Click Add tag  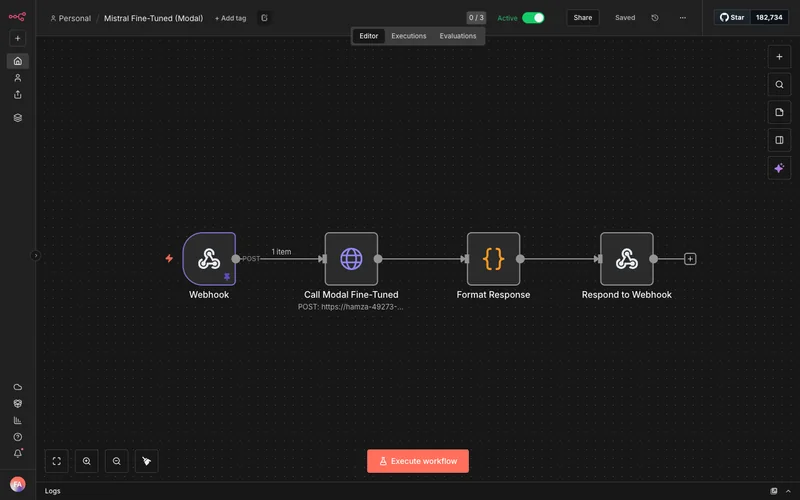[231, 18]
